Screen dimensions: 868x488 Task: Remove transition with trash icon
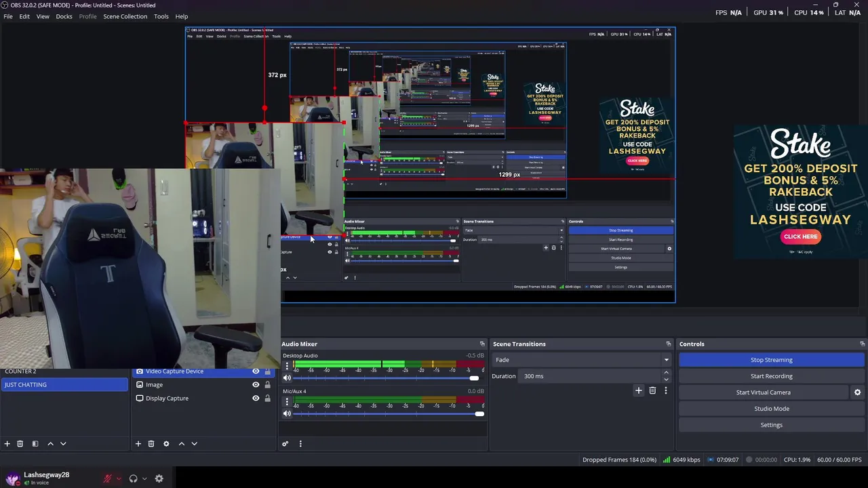652,390
